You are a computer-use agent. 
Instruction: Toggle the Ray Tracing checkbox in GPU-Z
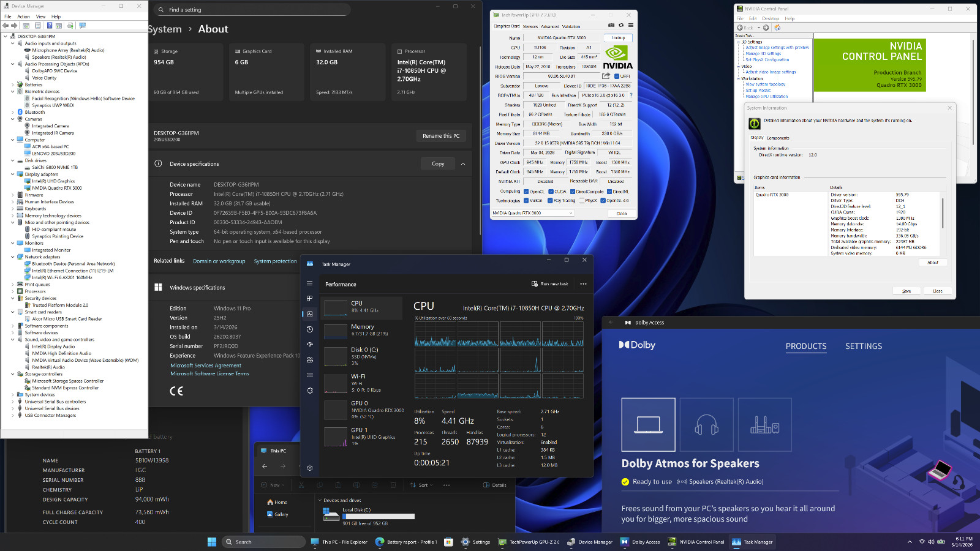(550, 201)
